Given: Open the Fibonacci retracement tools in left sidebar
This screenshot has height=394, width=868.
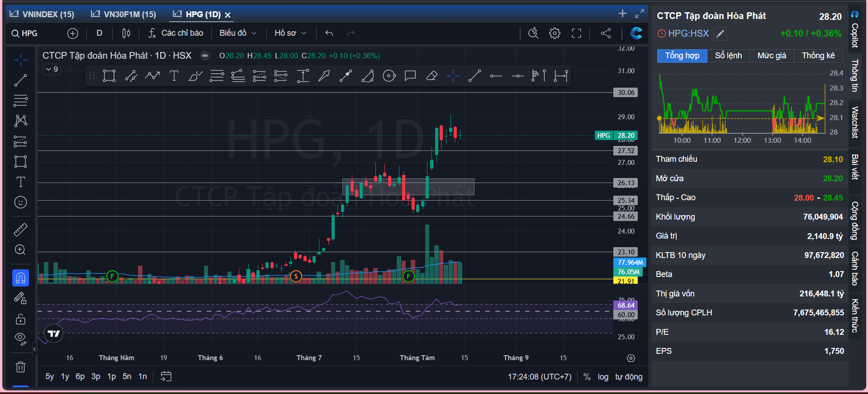Looking at the screenshot, I should [20, 100].
